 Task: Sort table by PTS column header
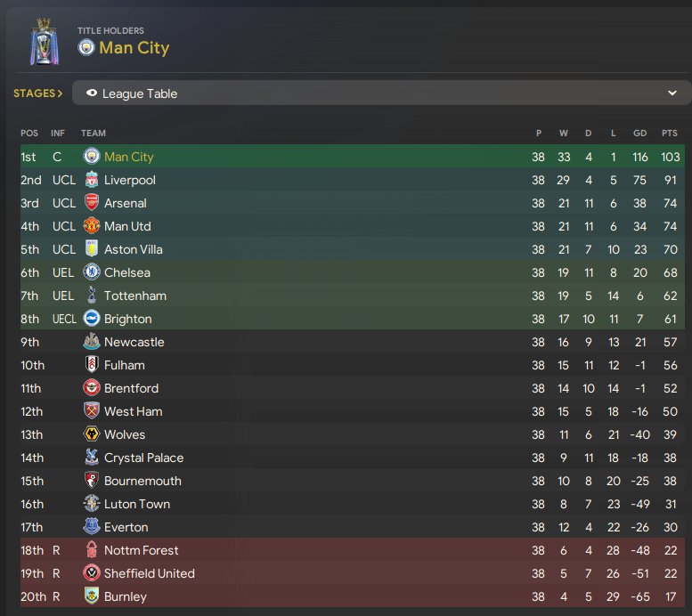(x=669, y=134)
